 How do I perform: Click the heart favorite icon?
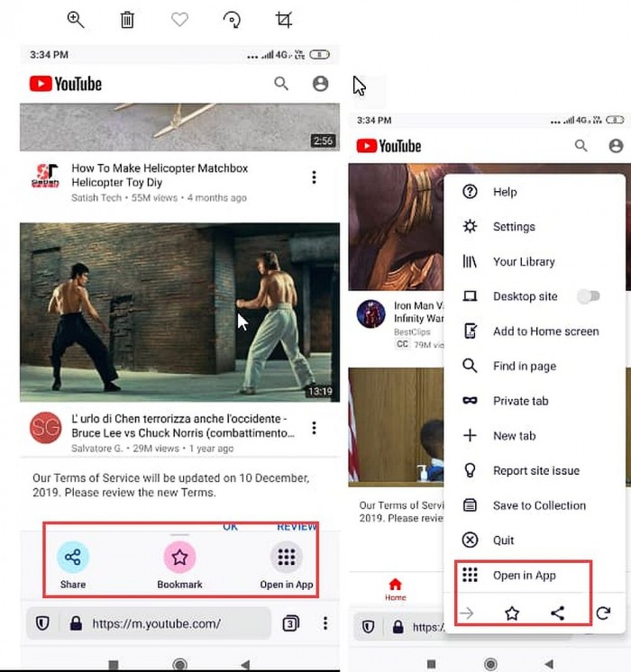click(x=179, y=20)
